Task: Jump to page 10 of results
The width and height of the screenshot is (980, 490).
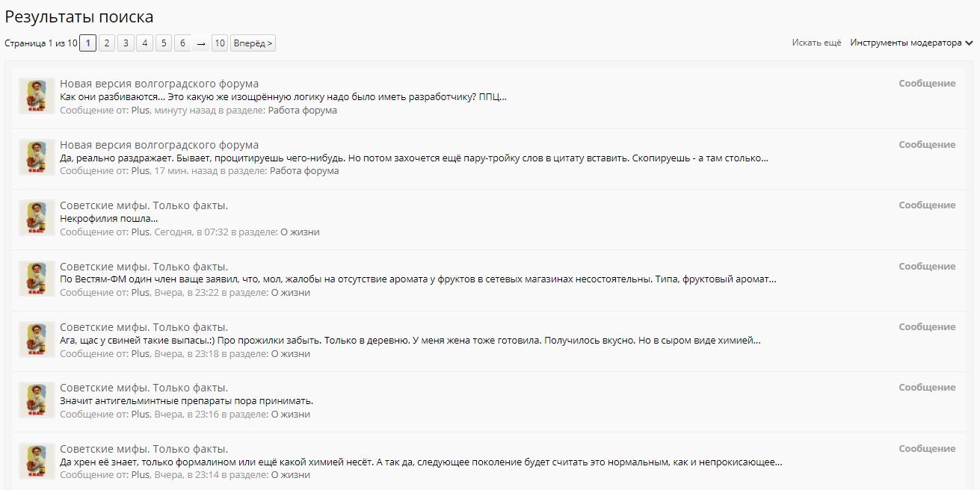Action: pyautogui.click(x=219, y=43)
